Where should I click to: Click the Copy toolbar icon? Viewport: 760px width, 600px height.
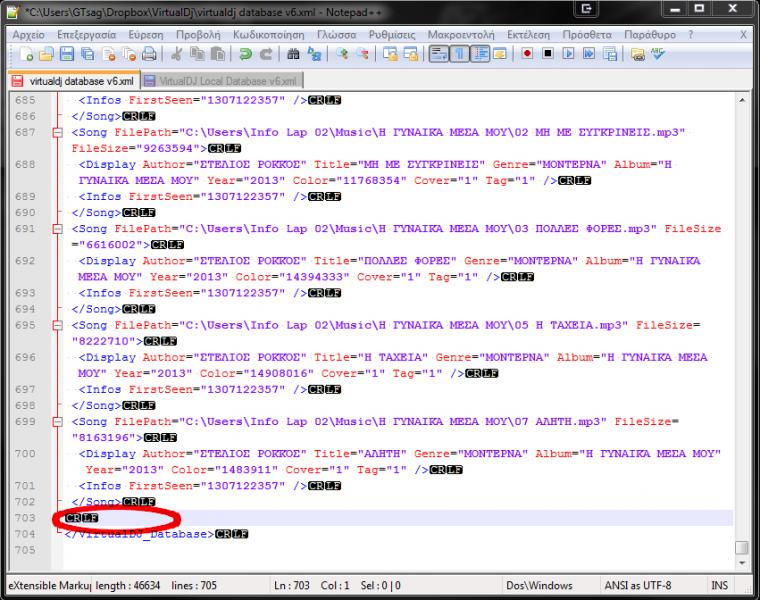197,54
